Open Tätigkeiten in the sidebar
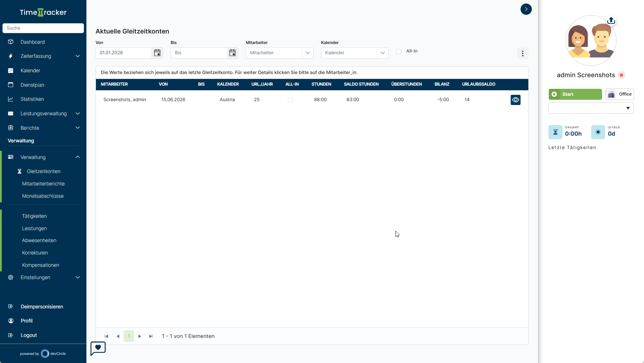This screenshot has height=363, width=644. tap(34, 216)
